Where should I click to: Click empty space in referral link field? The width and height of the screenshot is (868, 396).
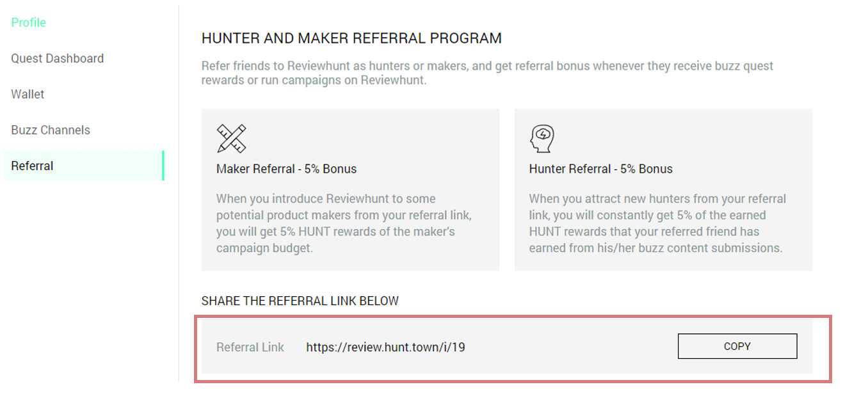click(x=570, y=347)
